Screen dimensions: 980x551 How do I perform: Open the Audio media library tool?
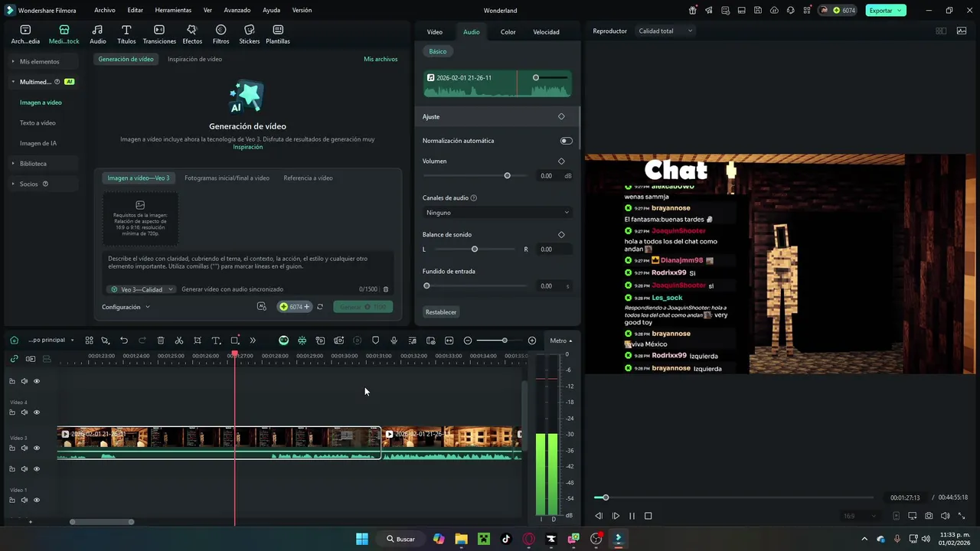(x=98, y=34)
